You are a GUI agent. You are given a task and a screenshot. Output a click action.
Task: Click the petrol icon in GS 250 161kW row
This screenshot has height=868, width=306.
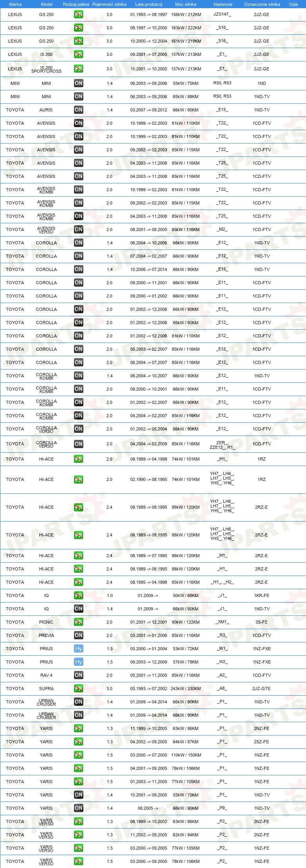pos(79,41)
